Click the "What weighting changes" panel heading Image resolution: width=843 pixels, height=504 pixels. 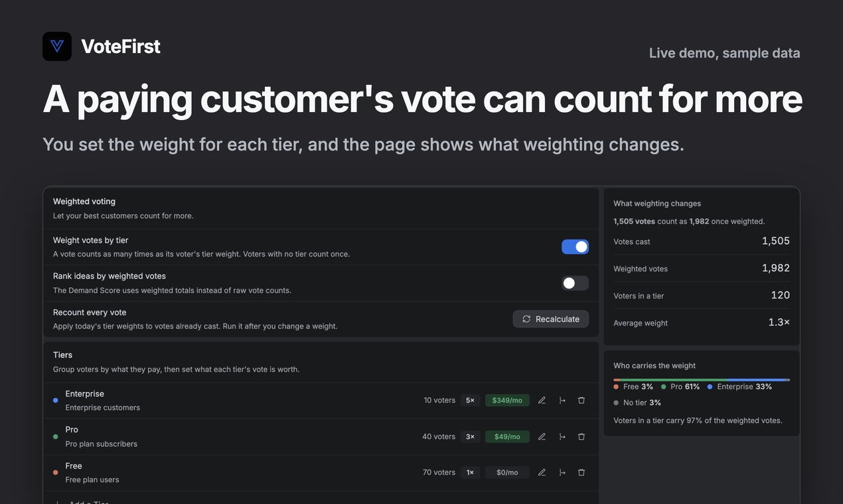click(x=657, y=204)
